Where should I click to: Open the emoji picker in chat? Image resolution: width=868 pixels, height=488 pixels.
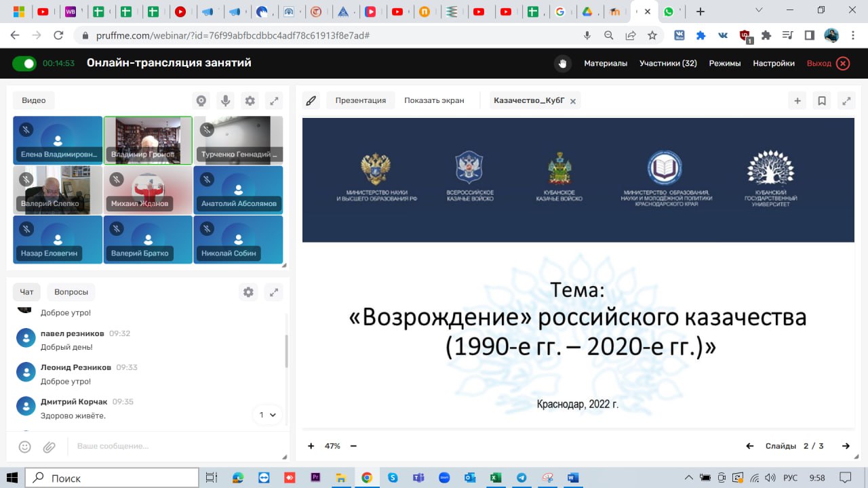point(25,447)
